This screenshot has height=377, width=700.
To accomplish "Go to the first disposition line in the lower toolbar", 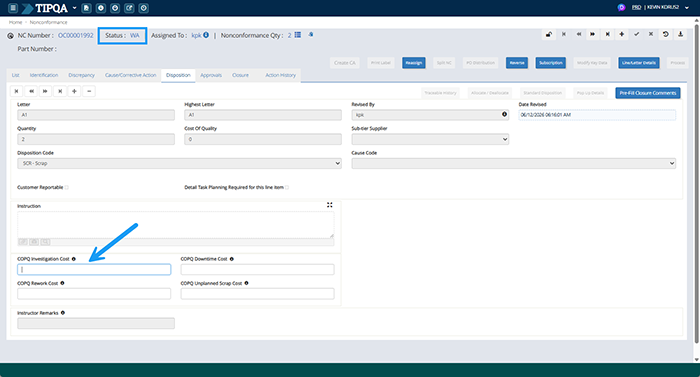I will click(x=17, y=91).
